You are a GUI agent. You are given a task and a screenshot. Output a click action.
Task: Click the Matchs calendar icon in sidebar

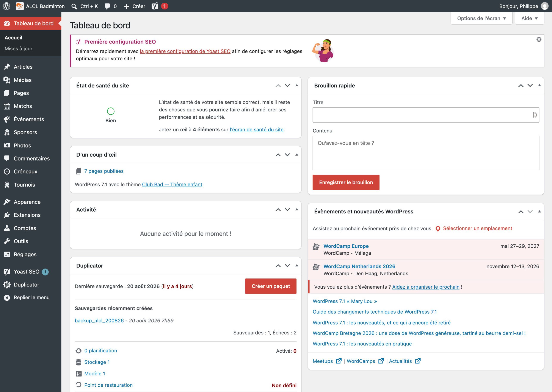tap(7, 106)
